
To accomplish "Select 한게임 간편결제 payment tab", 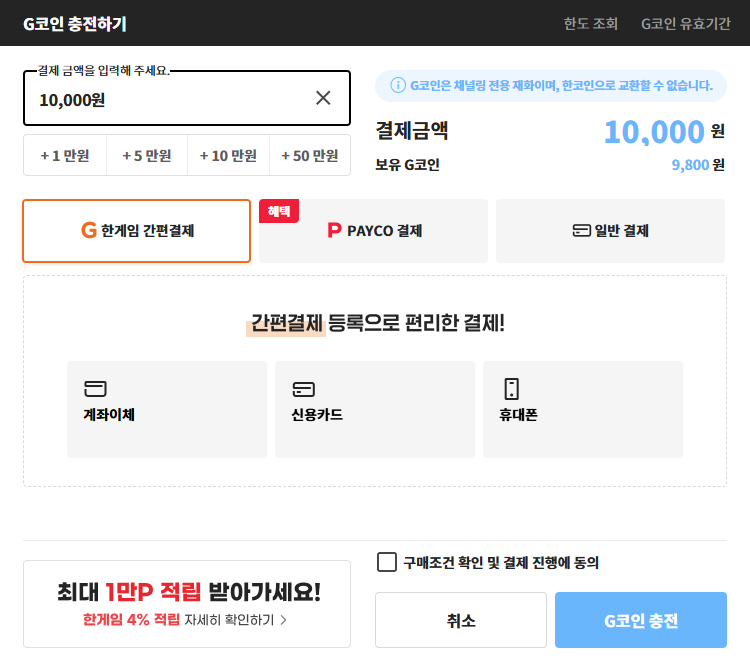I will point(137,231).
